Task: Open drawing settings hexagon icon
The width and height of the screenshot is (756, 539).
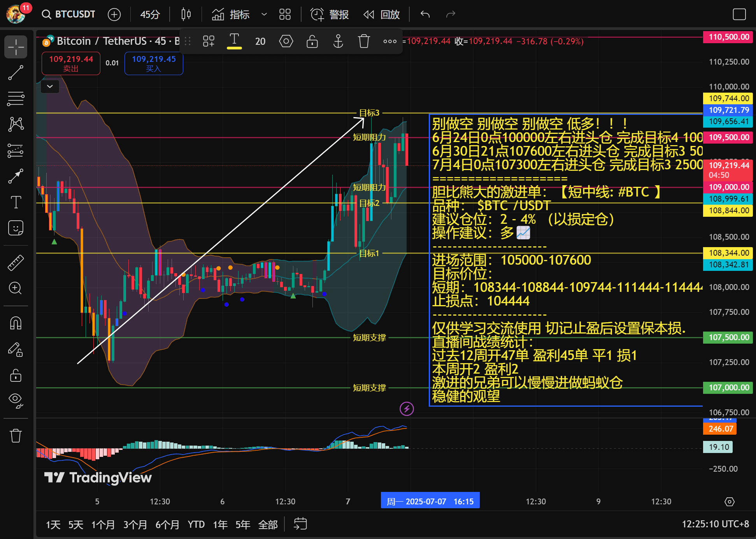Action: pyautogui.click(x=286, y=41)
